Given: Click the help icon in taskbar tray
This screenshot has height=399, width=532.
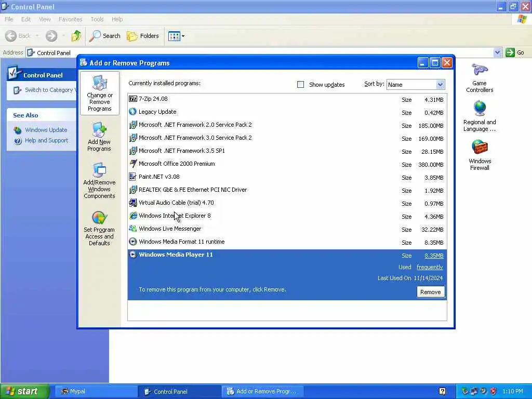Looking at the screenshot, I should [x=442, y=391].
